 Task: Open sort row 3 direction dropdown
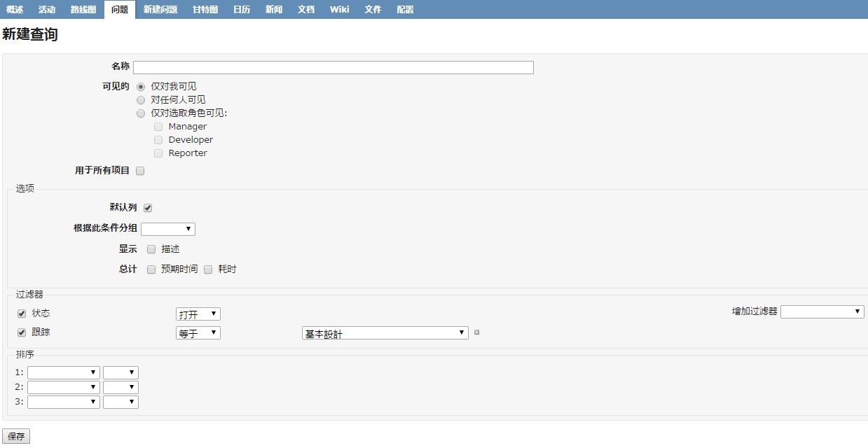tap(120, 402)
